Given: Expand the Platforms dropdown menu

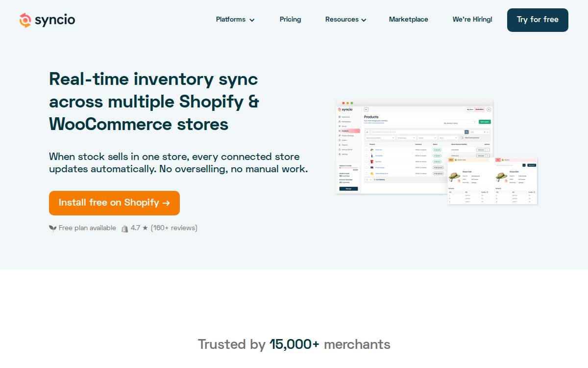Looking at the screenshot, I should [x=235, y=20].
